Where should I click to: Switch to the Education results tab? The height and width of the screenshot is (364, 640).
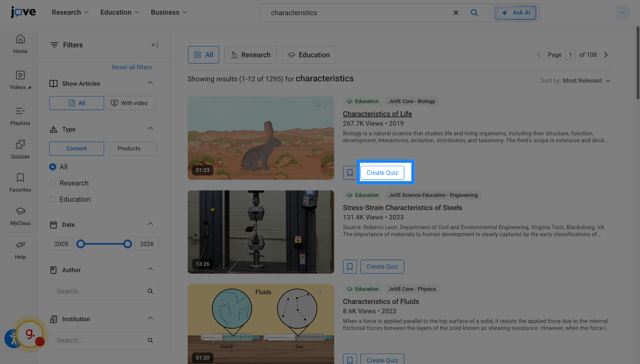(308, 55)
